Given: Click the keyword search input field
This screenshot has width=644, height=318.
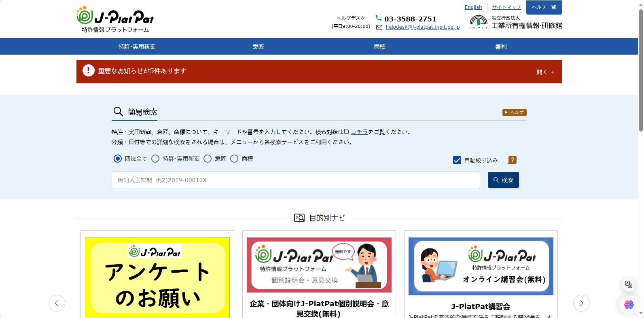Looking at the screenshot, I should click(x=296, y=180).
